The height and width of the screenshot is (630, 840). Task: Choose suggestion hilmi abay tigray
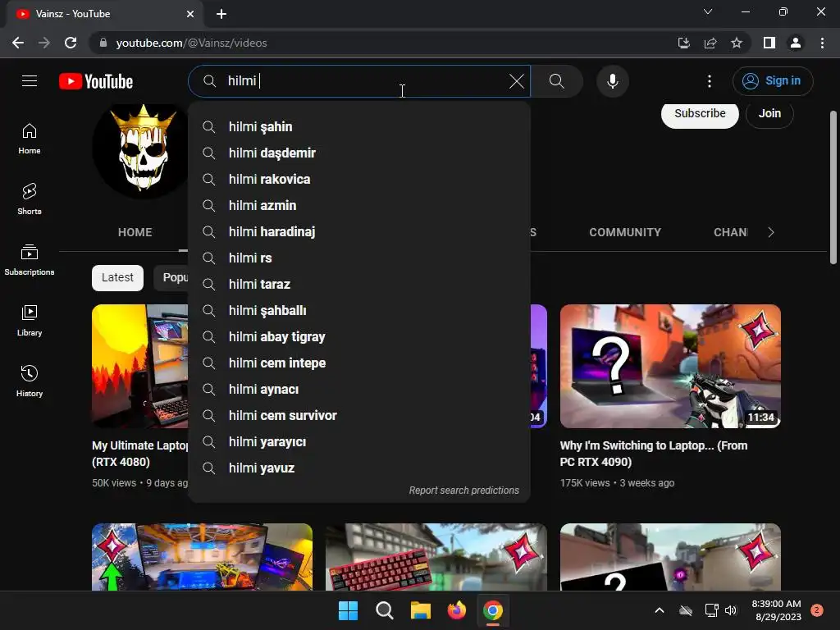click(359, 337)
